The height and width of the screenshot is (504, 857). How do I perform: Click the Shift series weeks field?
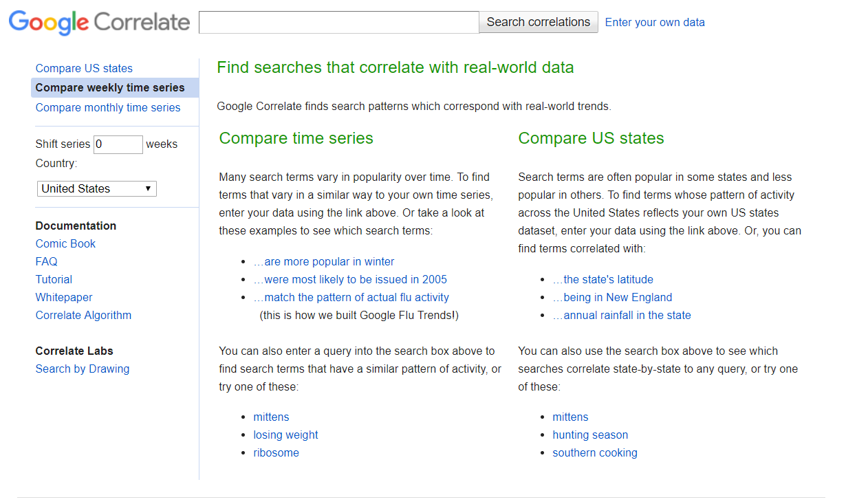pos(118,144)
